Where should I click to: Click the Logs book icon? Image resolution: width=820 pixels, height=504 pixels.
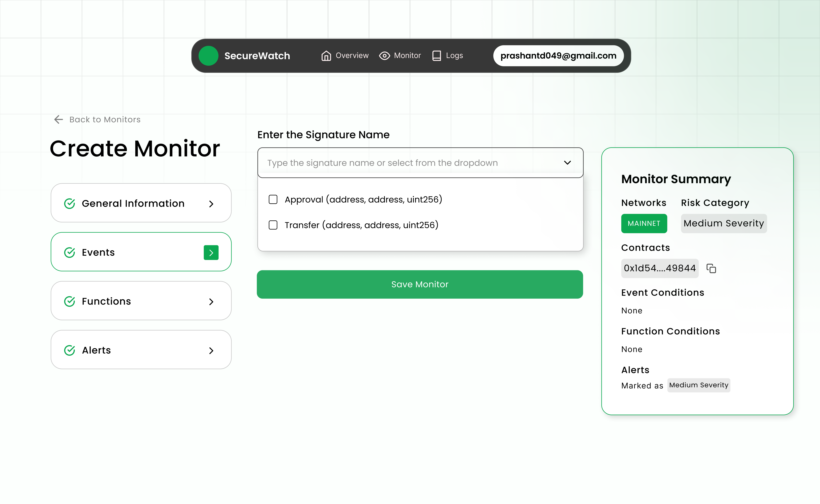(x=436, y=56)
